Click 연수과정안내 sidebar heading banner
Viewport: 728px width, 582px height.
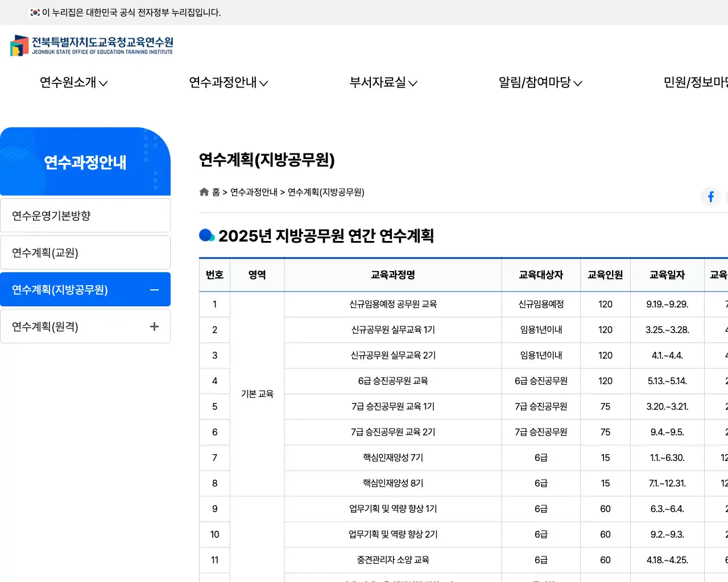(x=85, y=161)
